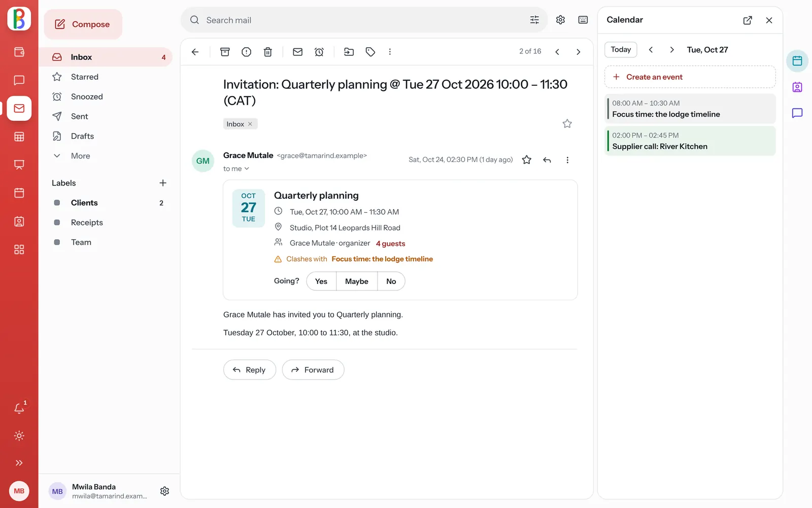
Task: Open the Starred folder
Action: tap(106, 77)
